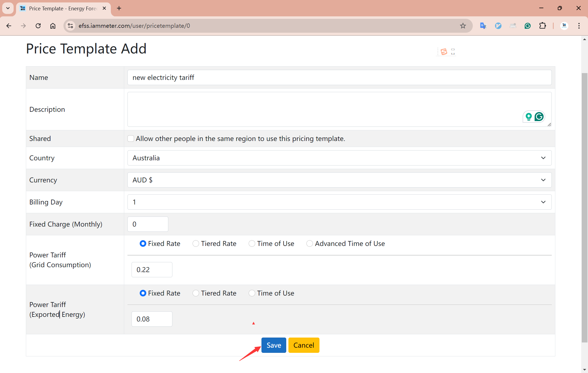Click the Name field showing new electricity tariff

coord(339,77)
